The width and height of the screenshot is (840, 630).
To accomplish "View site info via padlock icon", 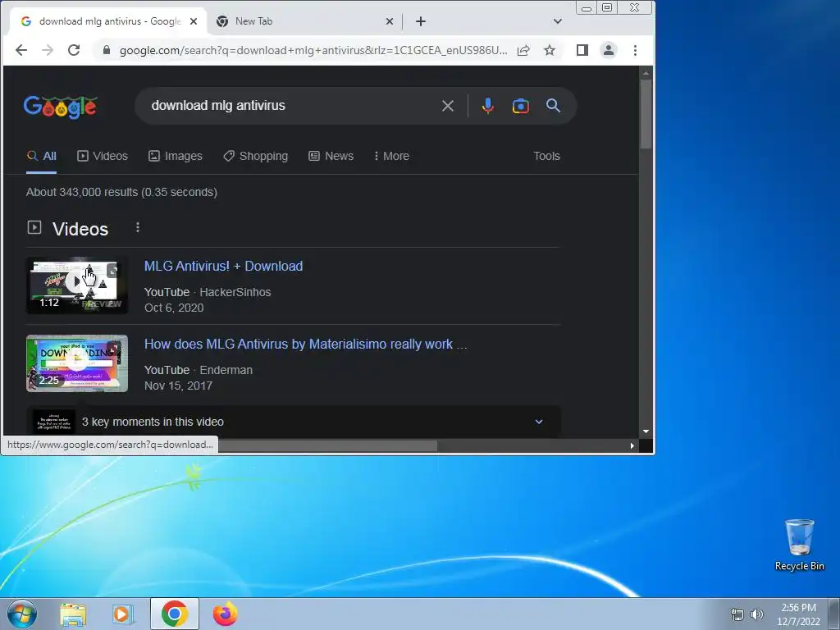I will click(x=107, y=50).
